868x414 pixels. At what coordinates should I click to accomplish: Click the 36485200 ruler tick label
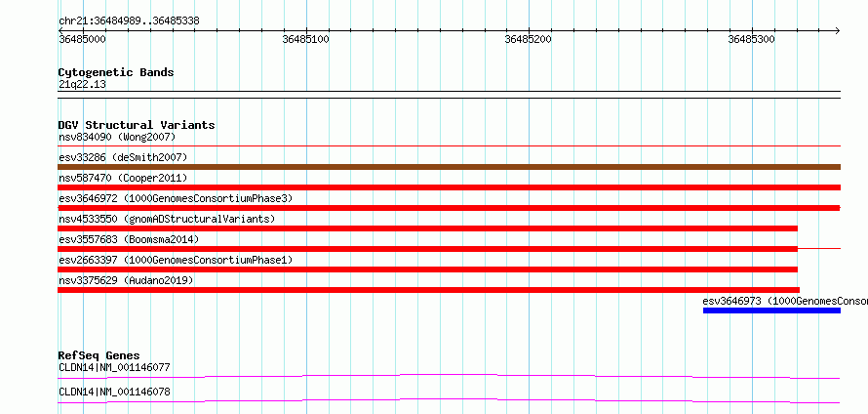tap(528, 40)
